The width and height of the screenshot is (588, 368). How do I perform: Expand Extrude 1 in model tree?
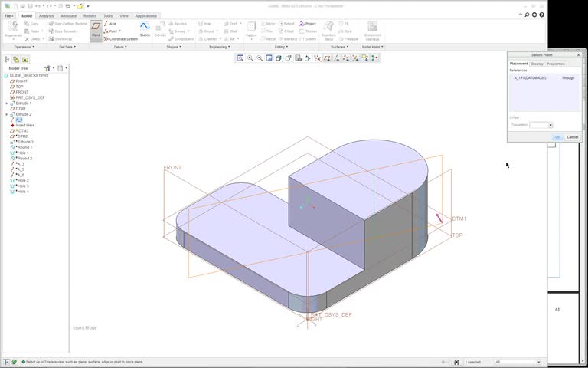(x=6, y=103)
